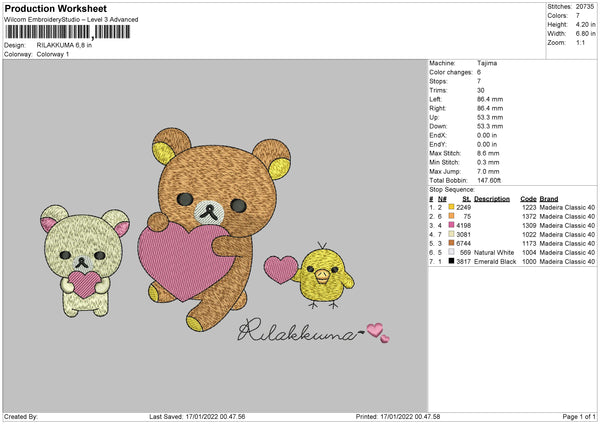Click the Machine value Tajima

(487, 63)
